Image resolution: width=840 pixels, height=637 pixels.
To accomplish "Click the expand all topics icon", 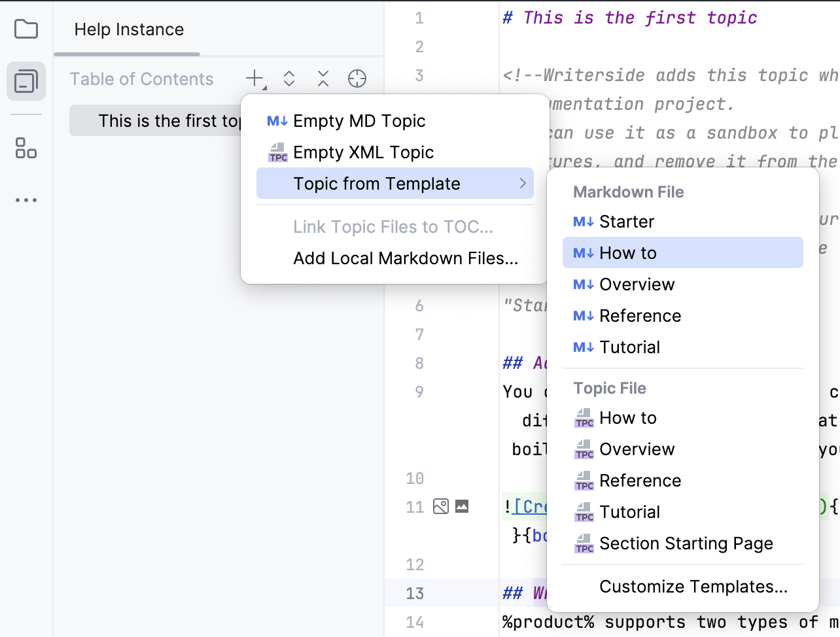I will tap(289, 78).
